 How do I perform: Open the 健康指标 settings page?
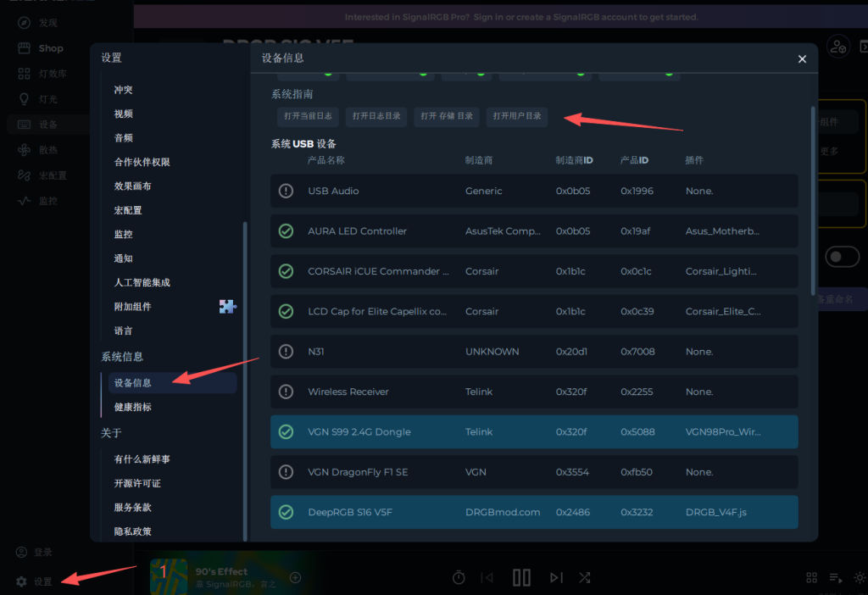(133, 407)
